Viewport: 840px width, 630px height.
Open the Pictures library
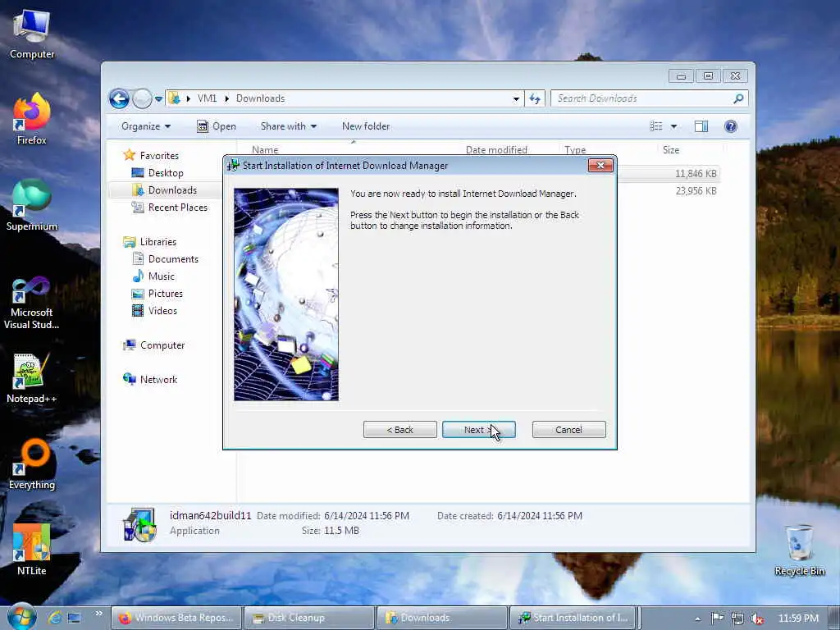(x=166, y=294)
